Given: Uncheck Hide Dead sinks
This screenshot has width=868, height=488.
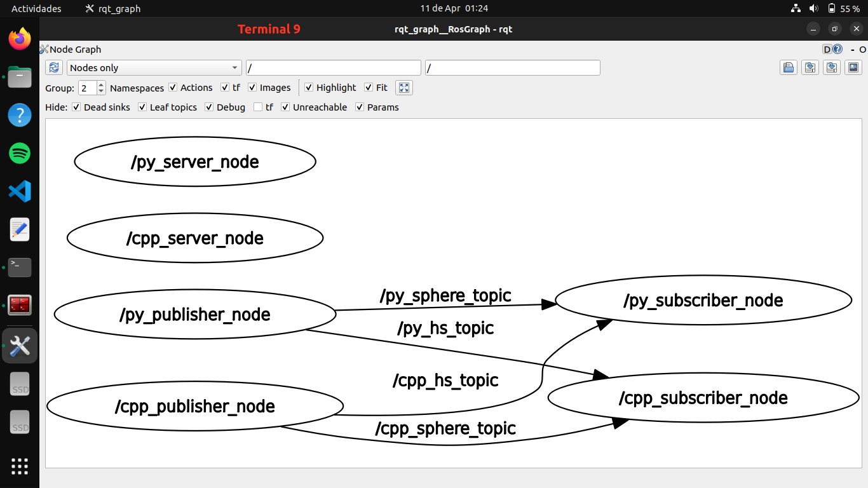Looking at the screenshot, I should [x=76, y=107].
